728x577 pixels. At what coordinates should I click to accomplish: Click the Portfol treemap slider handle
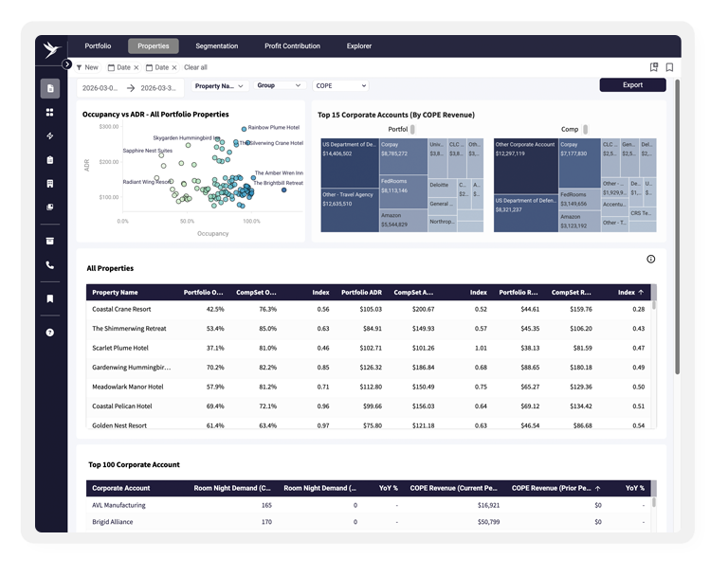[x=412, y=129]
